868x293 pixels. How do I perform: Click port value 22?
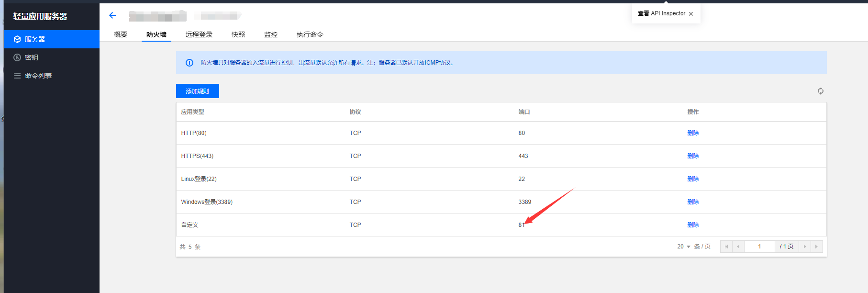[x=522, y=179]
